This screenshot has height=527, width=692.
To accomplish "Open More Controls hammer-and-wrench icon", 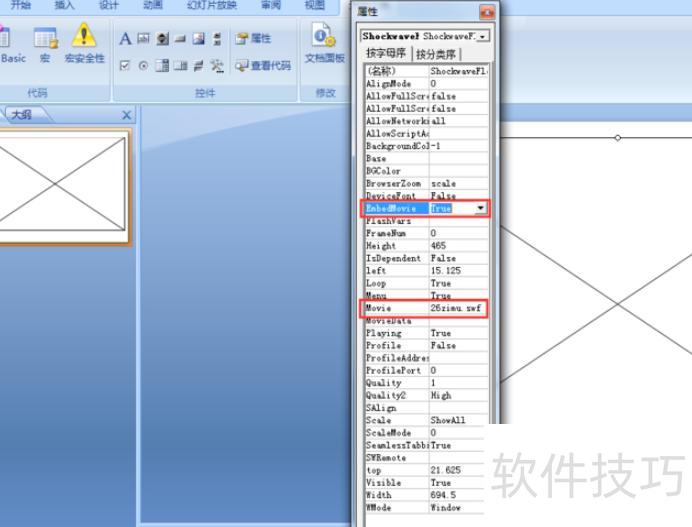I will click(x=217, y=66).
